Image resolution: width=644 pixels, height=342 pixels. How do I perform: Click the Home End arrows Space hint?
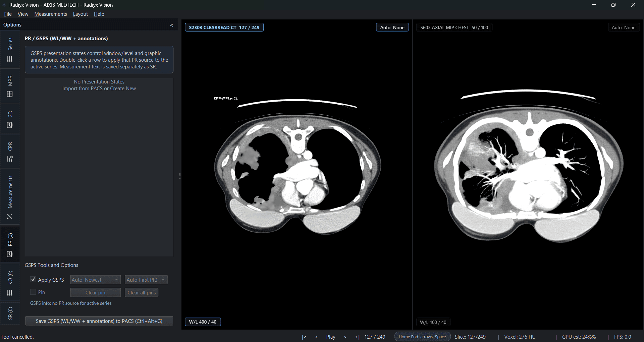pos(422,337)
